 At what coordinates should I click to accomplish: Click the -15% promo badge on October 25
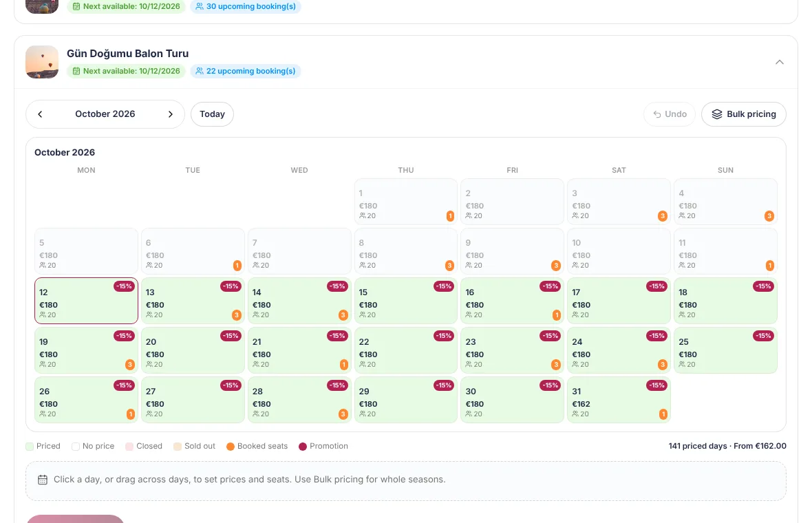pyautogui.click(x=764, y=336)
